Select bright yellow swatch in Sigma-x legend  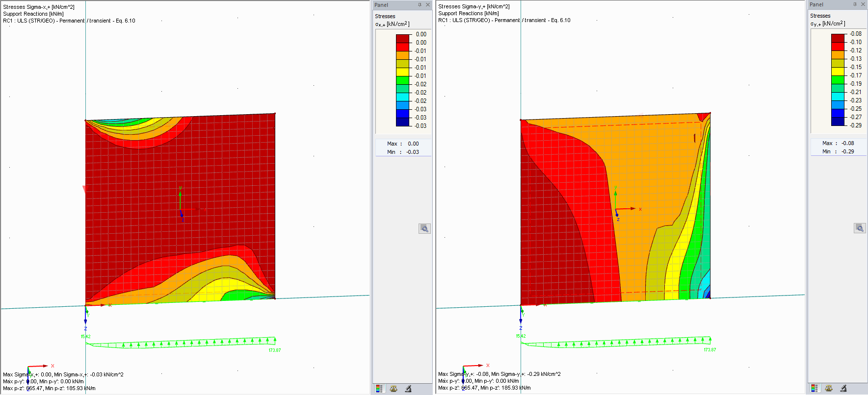pos(402,72)
